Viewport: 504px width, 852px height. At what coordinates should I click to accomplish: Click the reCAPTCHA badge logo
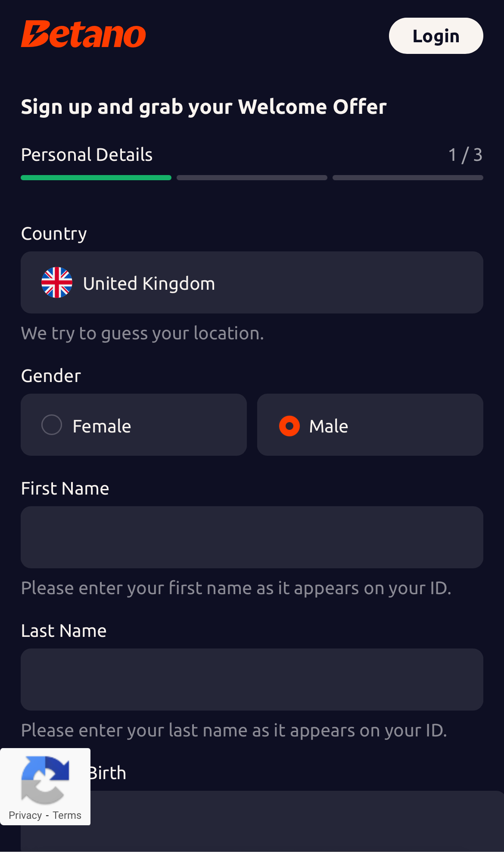[x=45, y=780]
